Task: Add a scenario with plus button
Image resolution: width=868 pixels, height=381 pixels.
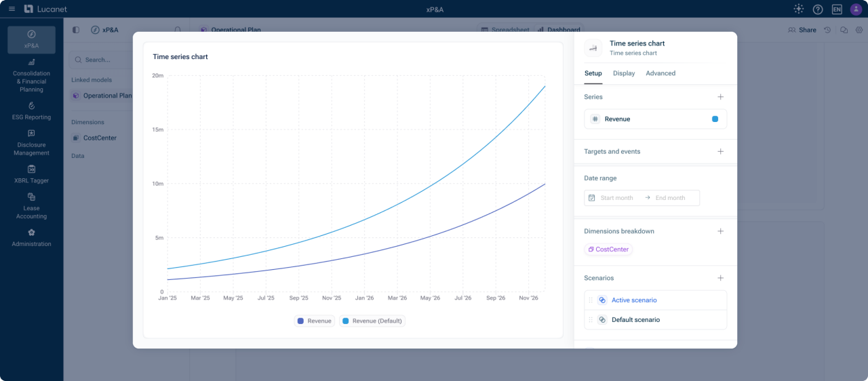Action: pyautogui.click(x=720, y=278)
